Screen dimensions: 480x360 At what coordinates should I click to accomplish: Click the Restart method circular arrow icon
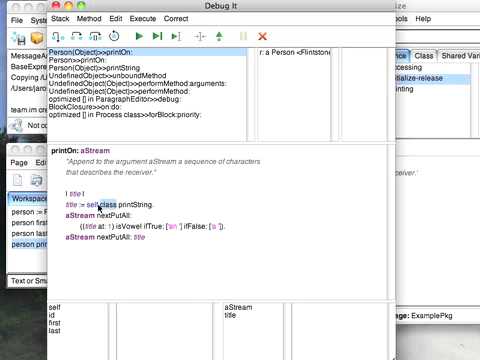[x=114, y=36]
